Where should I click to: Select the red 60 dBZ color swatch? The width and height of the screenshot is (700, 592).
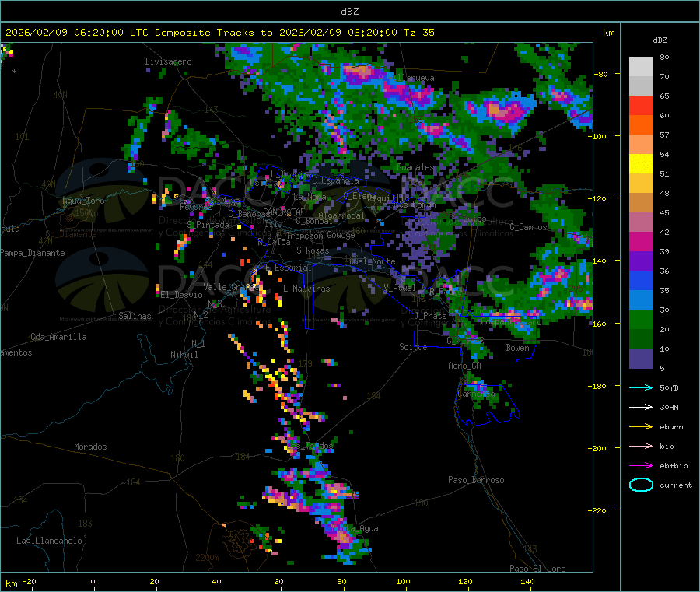pyautogui.click(x=641, y=106)
